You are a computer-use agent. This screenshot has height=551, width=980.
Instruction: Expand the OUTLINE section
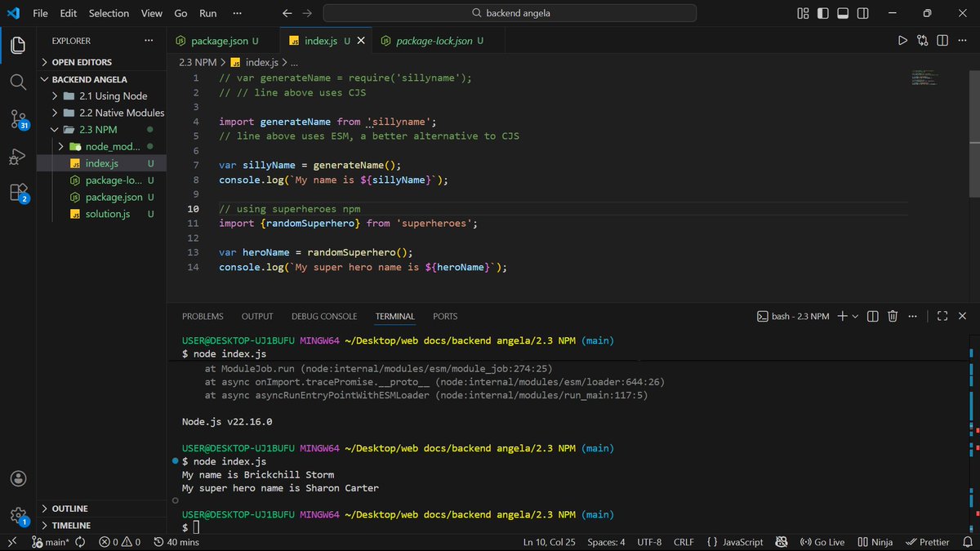100,509
